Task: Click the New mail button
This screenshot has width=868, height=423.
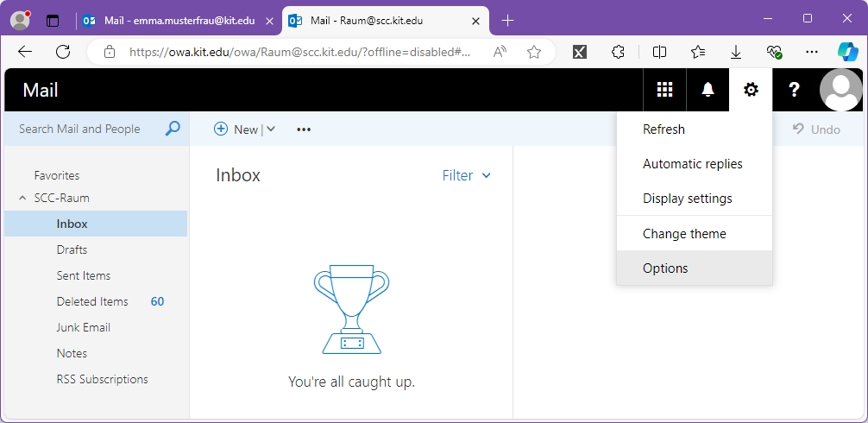Action: (236, 129)
